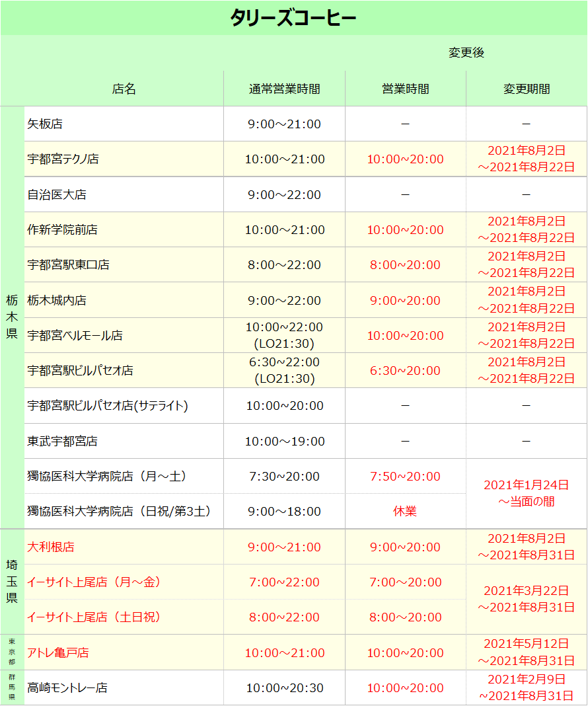Click the サテライト row's regular hours 10:00~20:00
Viewport: 588px width, 706px height.
284,406
